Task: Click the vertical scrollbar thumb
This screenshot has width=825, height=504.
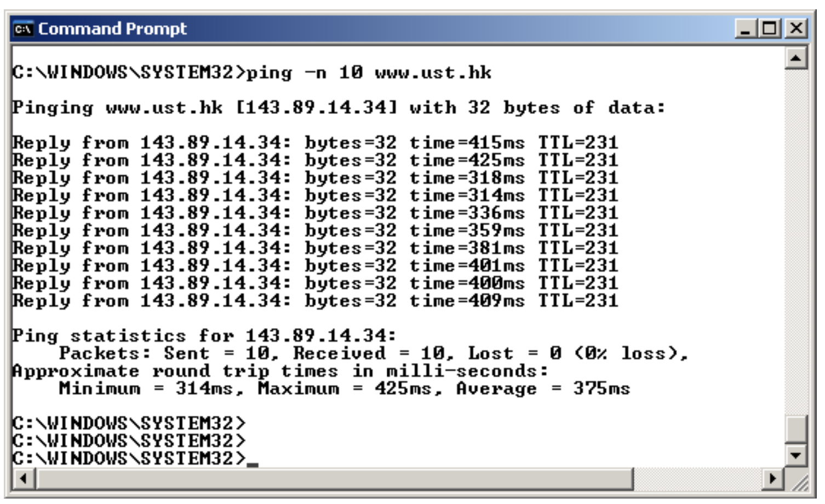Action: (796, 429)
